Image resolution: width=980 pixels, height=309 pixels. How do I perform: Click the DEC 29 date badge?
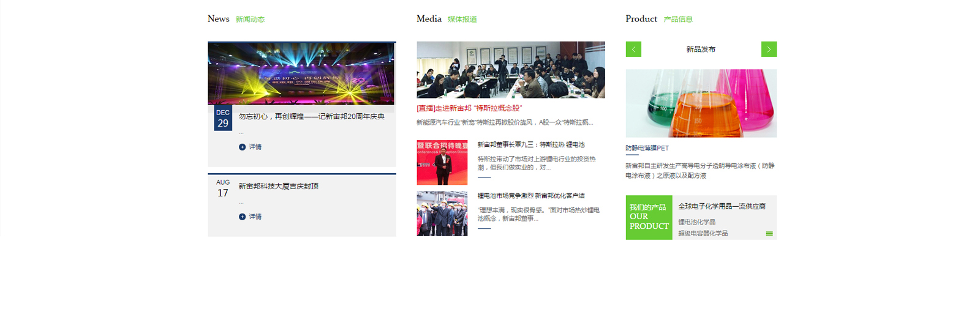pos(223,119)
